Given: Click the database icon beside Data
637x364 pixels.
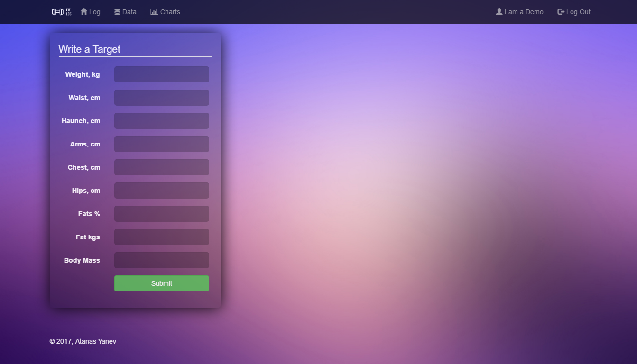Looking at the screenshot, I should click(117, 12).
